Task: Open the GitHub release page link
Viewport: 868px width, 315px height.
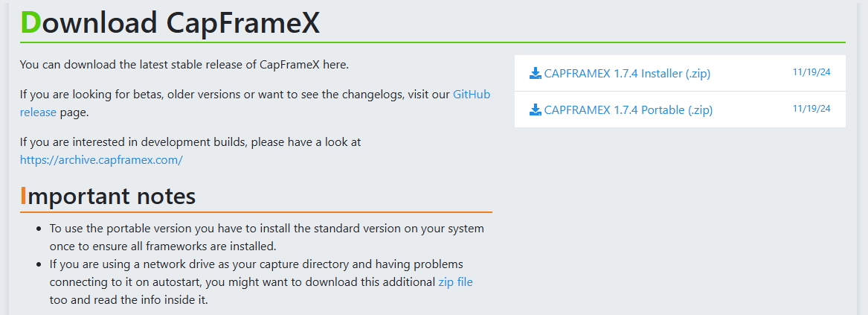Action: (472, 95)
